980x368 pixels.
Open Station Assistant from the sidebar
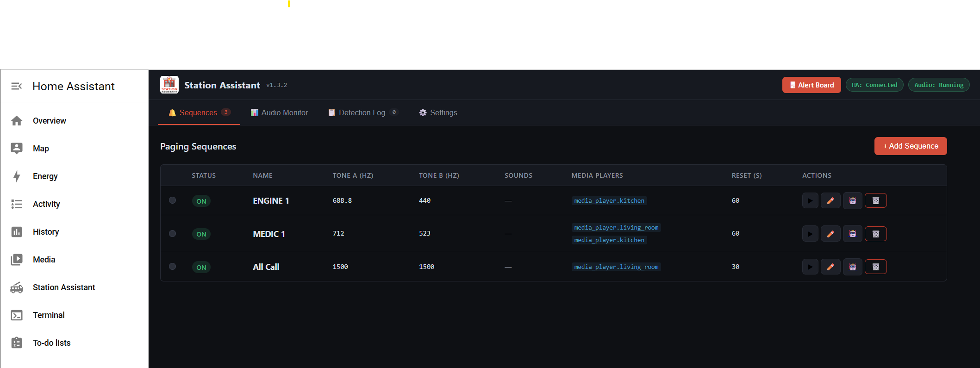click(63, 287)
